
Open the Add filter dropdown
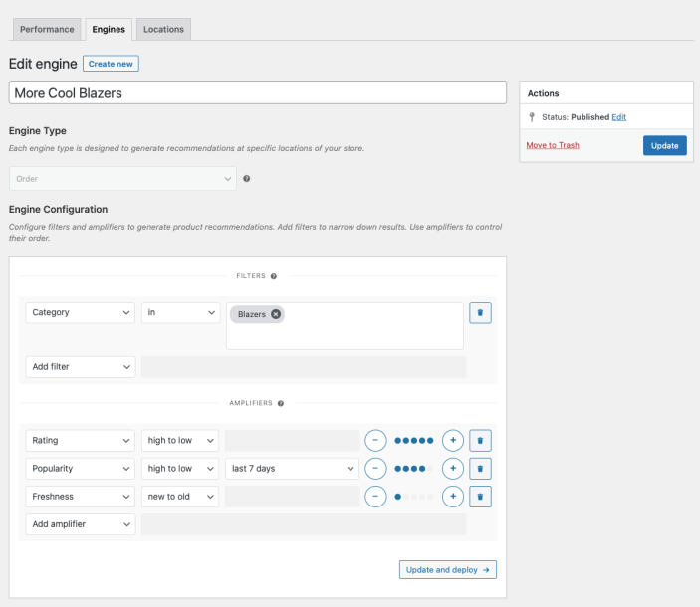click(x=81, y=366)
